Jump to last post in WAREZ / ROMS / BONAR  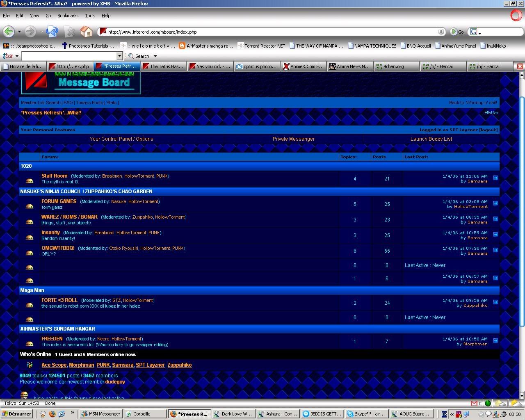[x=495, y=219]
